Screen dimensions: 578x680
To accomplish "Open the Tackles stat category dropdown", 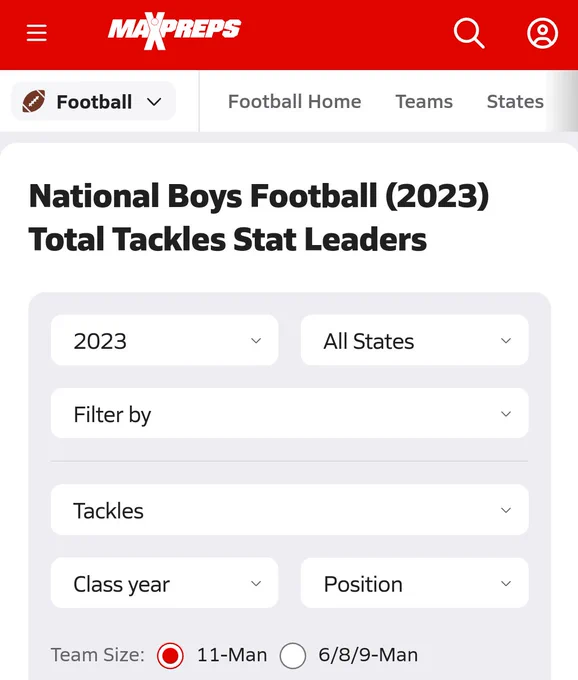I will click(290, 510).
